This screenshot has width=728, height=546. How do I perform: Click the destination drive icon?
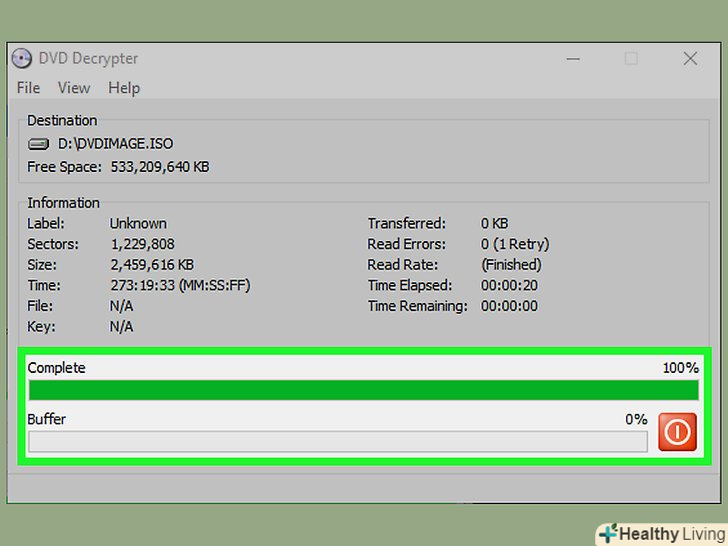coord(38,144)
